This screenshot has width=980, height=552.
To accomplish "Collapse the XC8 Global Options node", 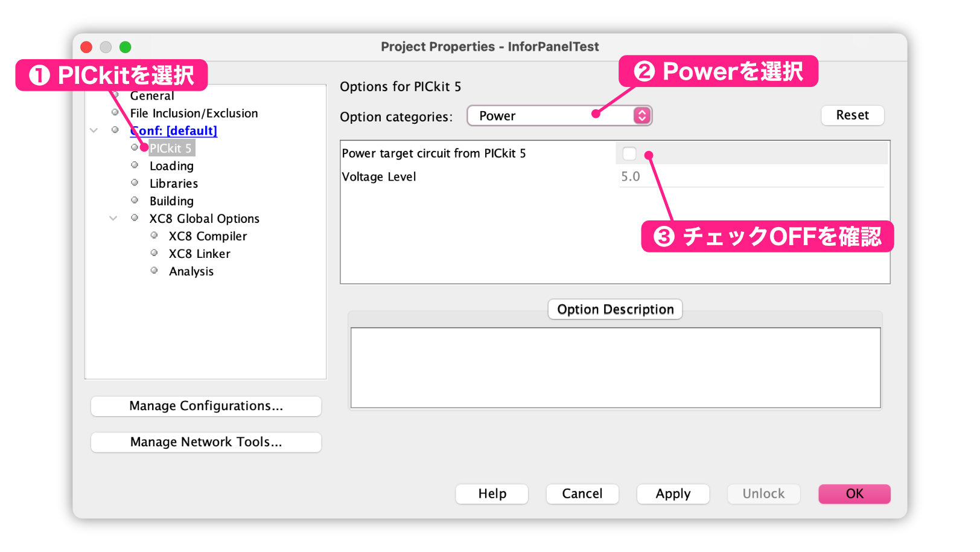I will [113, 219].
